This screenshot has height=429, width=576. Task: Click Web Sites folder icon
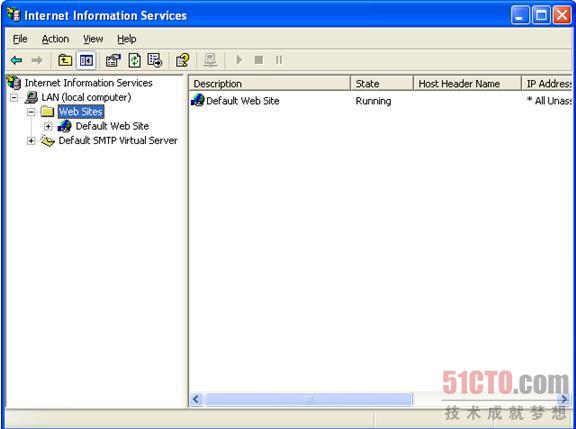47,112
